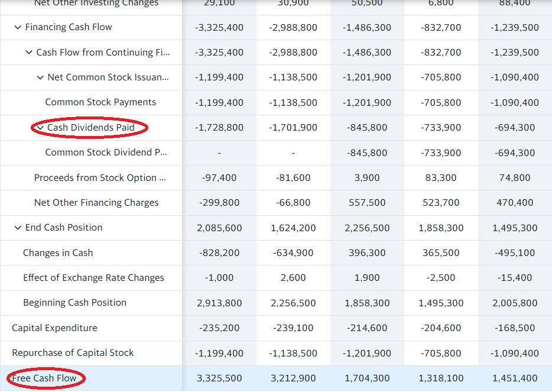Collapse the Net Common Stock Issuance chevron
This screenshot has height=392, width=552.
(40, 77)
